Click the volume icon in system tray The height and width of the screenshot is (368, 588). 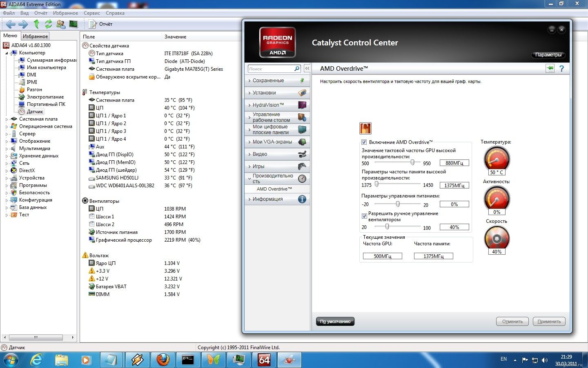pyautogui.click(x=545, y=360)
